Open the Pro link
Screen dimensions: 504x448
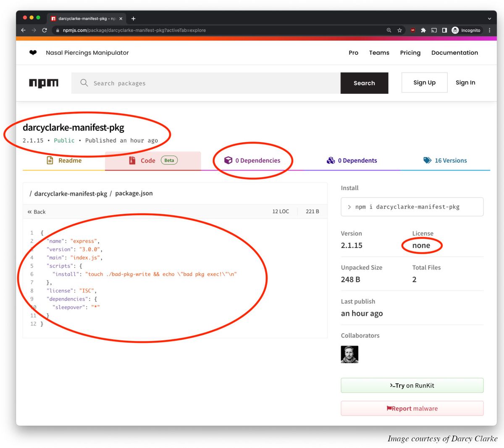coord(354,53)
